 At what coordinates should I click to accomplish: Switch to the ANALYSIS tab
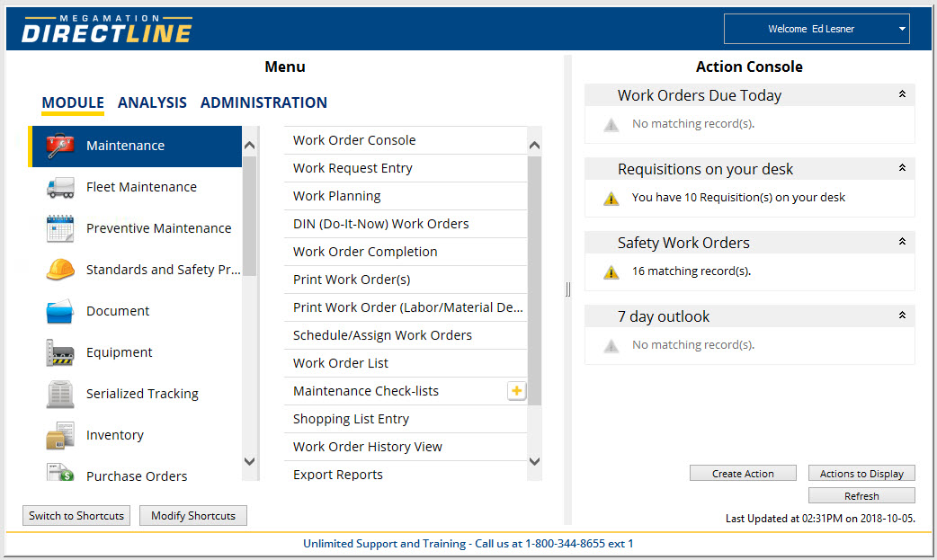(x=152, y=102)
